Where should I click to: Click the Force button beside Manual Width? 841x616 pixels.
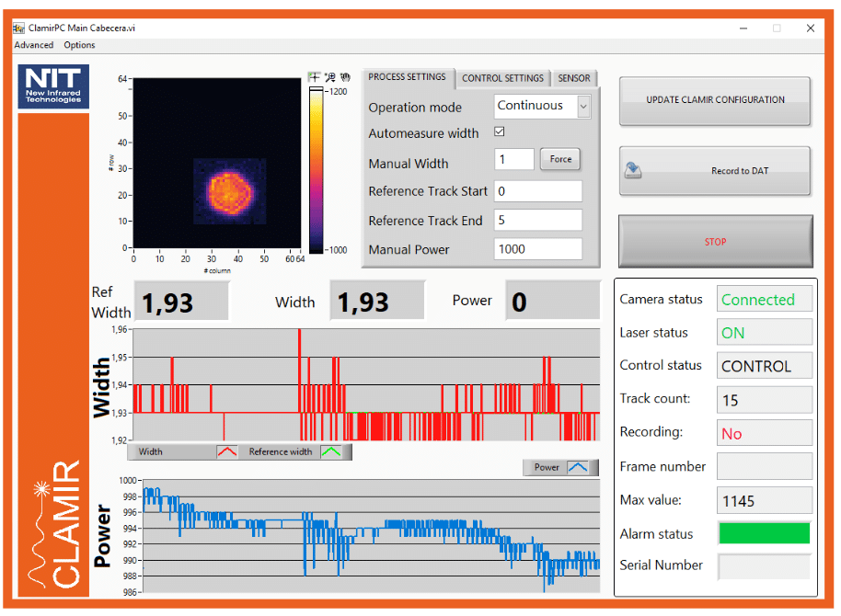560,159
